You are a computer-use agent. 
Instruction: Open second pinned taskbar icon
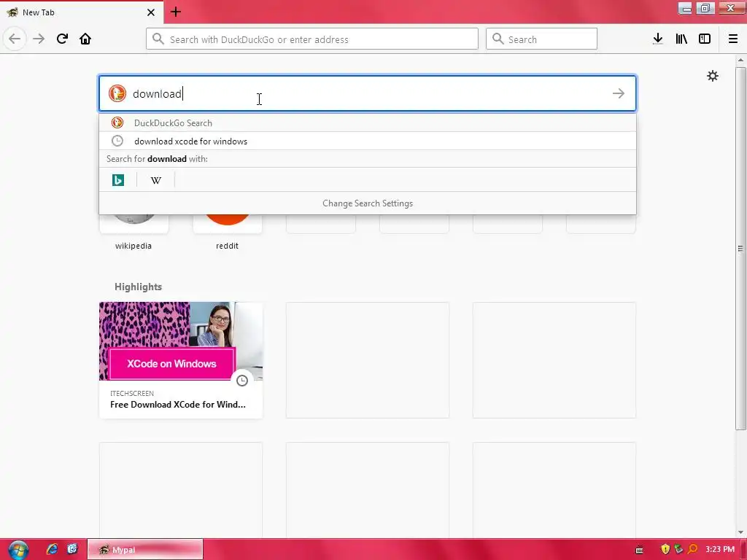[x=72, y=549]
